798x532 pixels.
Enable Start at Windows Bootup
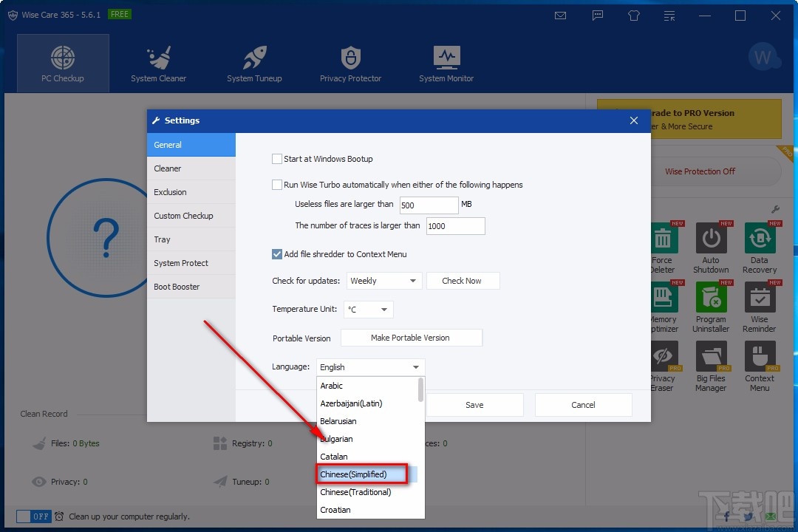click(277, 159)
